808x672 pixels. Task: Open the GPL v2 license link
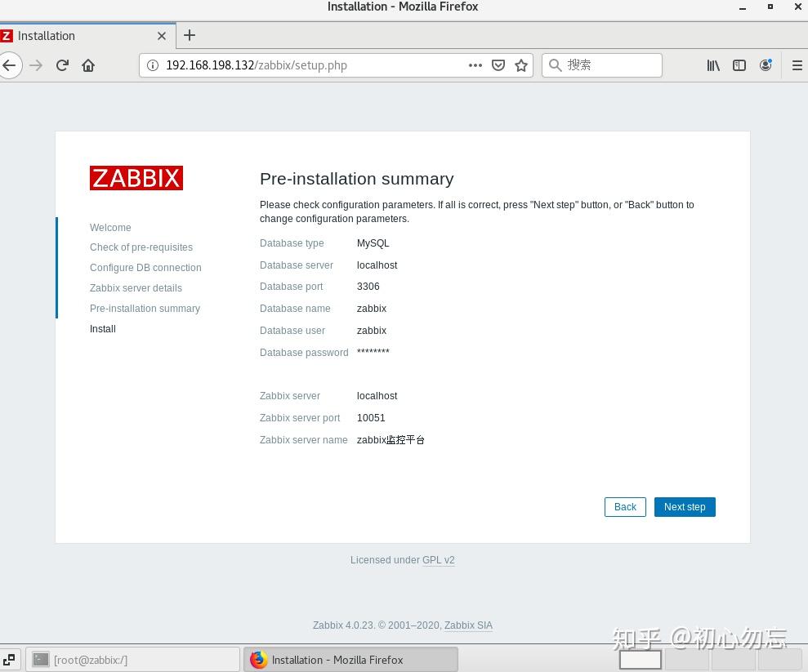439,560
